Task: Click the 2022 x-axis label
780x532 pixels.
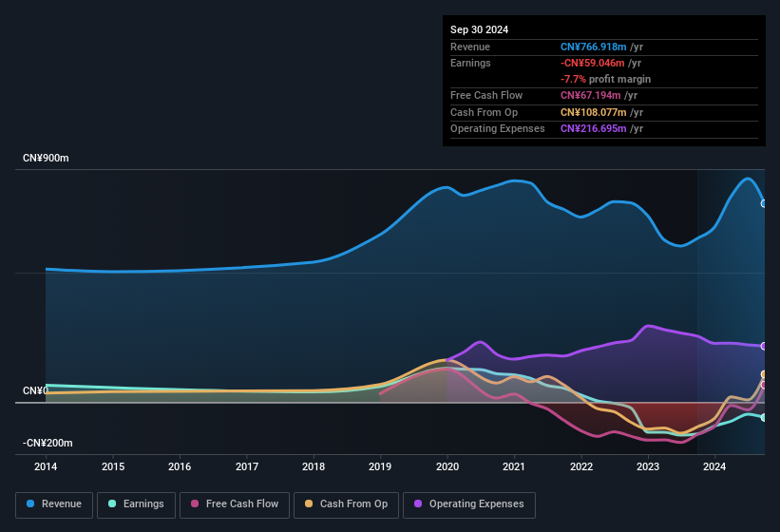Action: pyautogui.click(x=581, y=466)
